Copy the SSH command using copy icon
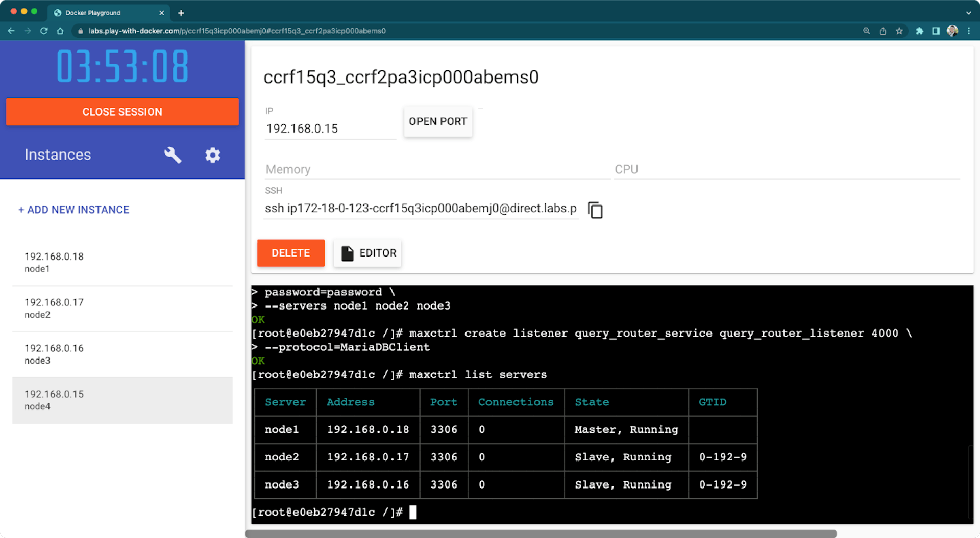The width and height of the screenshot is (980, 538). [595, 210]
